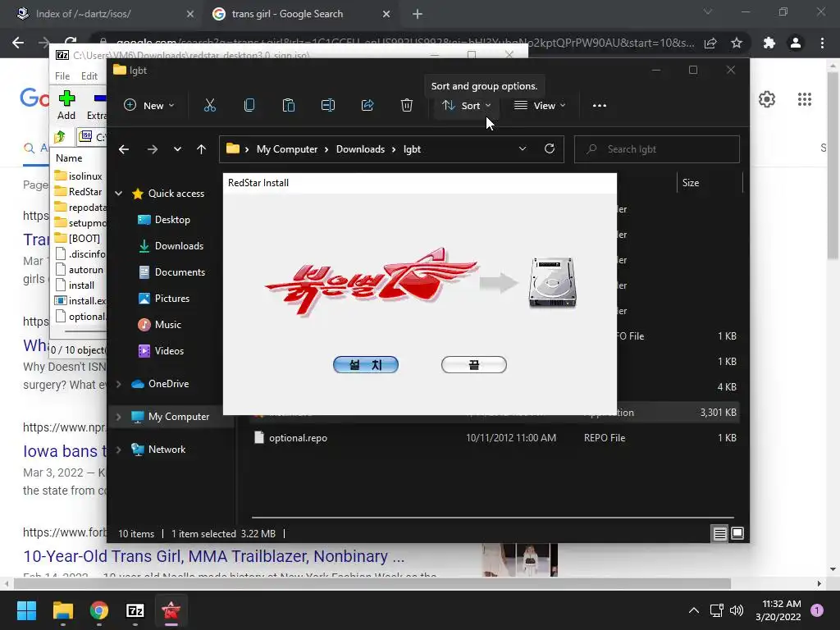Expand recent locations chevron in Explorer
This screenshot has width=840, height=630.
[177, 149]
